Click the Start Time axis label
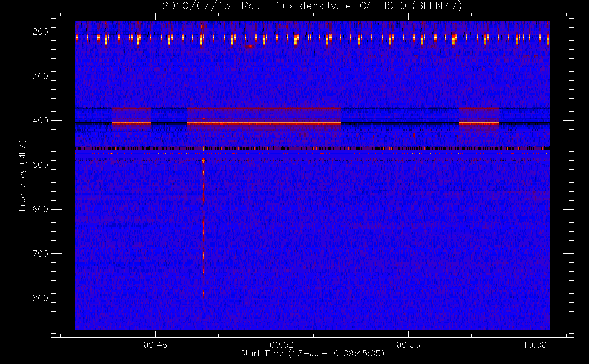The height and width of the screenshot is (364, 589). click(312, 353)
